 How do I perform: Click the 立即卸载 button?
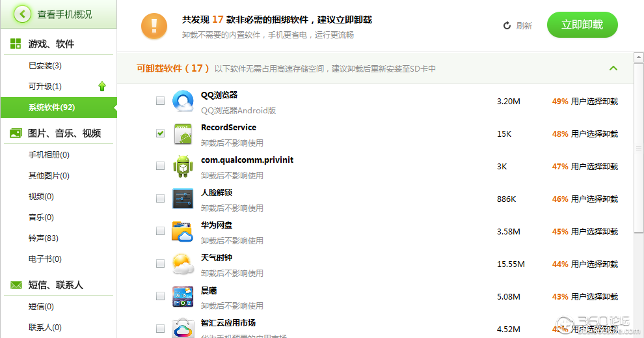tap(582, 25)
